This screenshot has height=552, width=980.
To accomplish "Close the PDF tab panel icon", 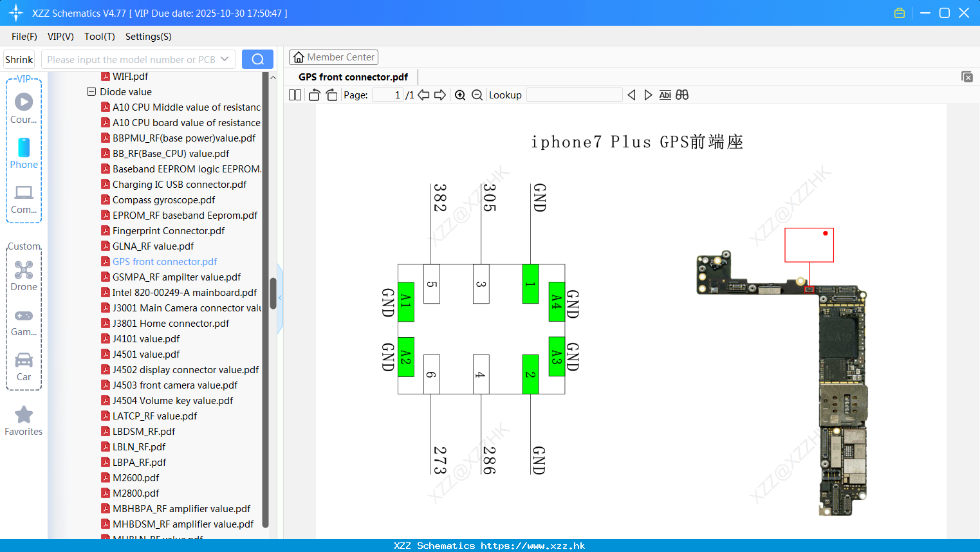I will click(x=966, y=77).
